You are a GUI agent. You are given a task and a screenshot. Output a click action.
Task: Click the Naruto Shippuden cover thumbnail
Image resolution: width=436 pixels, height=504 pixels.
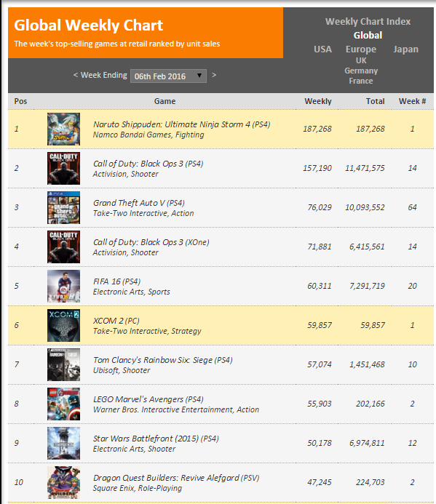pyautogui.click(x=64, y=129)
